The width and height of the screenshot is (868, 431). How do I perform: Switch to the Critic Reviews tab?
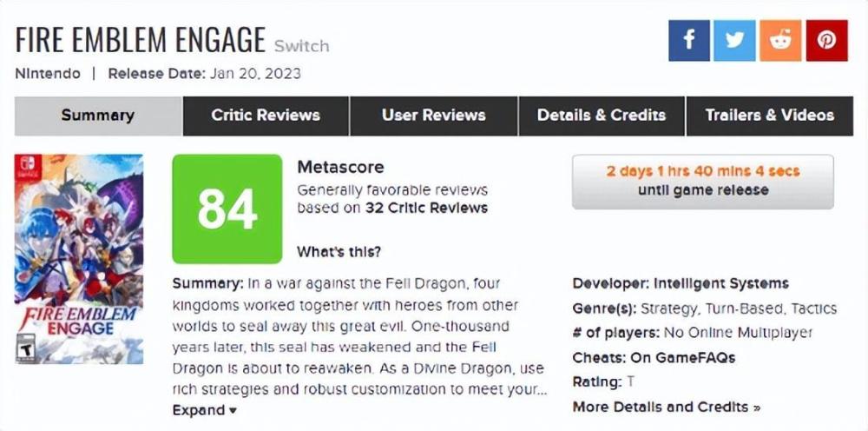pos(266,116)
